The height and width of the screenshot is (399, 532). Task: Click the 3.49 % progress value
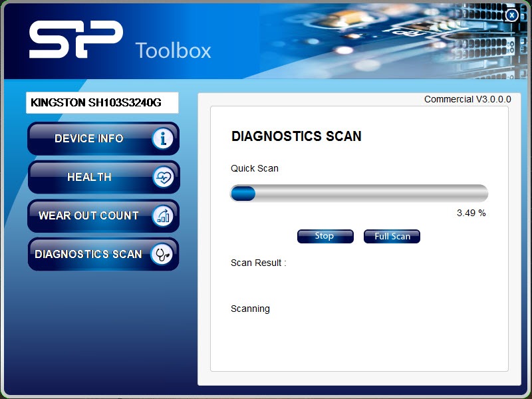pos(471,213)
